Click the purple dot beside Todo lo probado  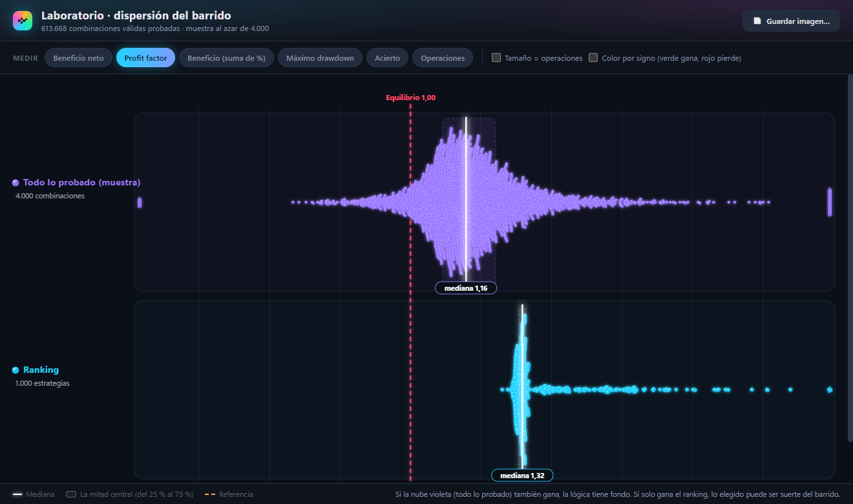[16, 183]
